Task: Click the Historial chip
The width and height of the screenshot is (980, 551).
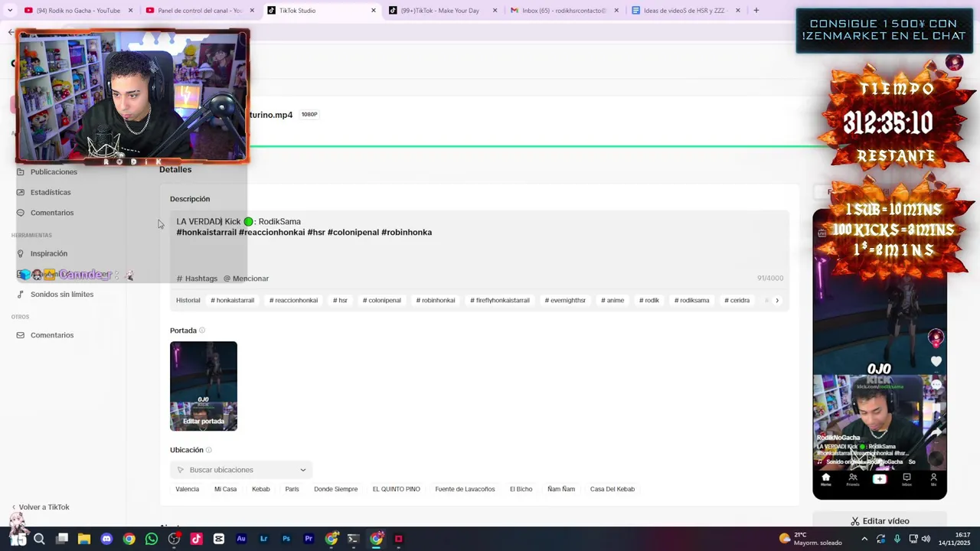Action: [x=188, y=301]
